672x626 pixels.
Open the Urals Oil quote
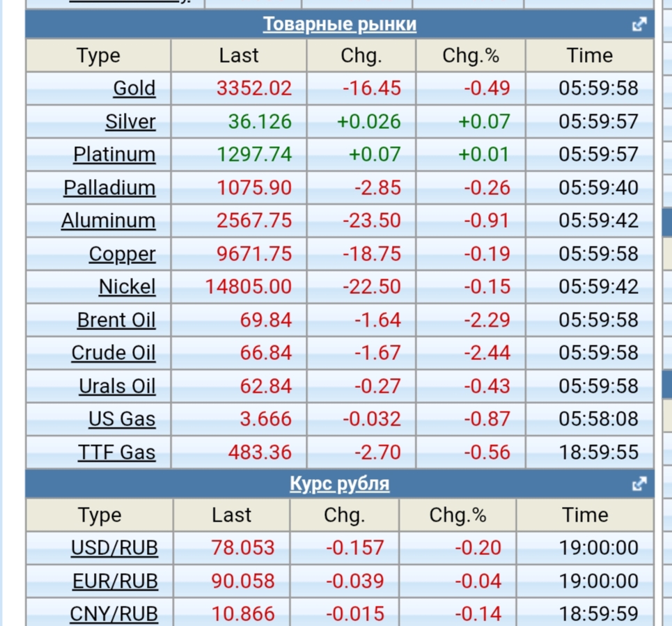(117, 386)
